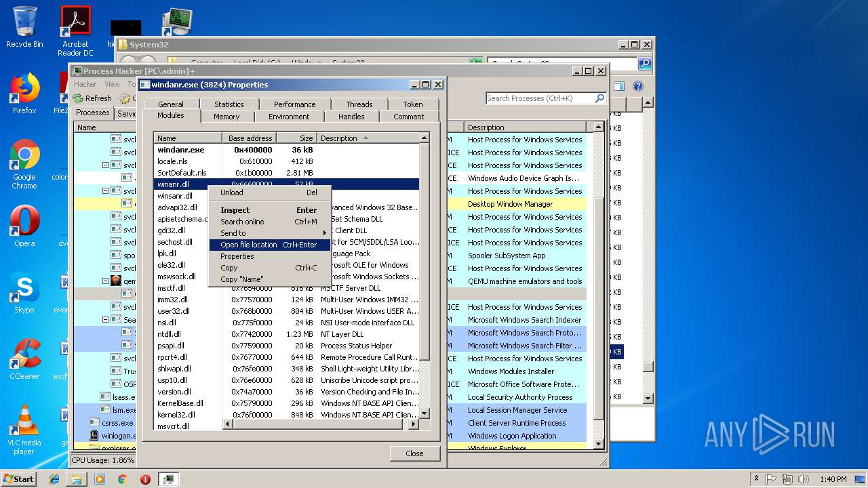Select the Processes tab in Process Hacker
This screenshot has width=868, height=488.
click(92, 113)
